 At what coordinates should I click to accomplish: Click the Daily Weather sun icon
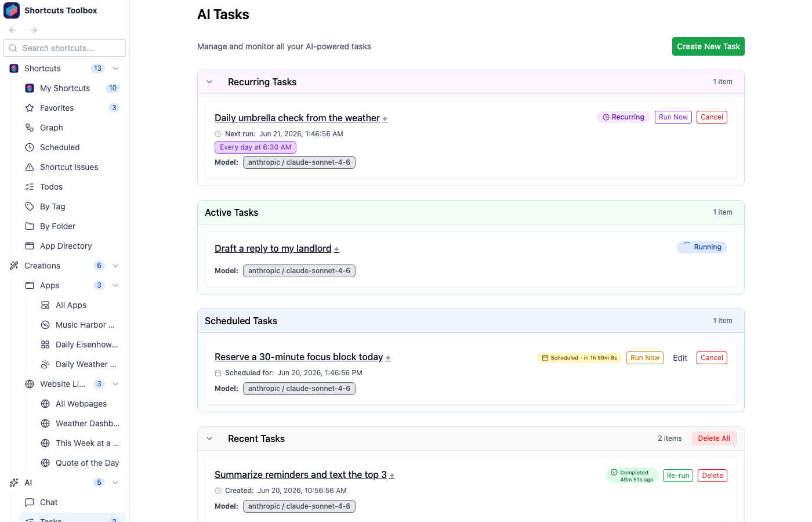[x=45, y=364]
